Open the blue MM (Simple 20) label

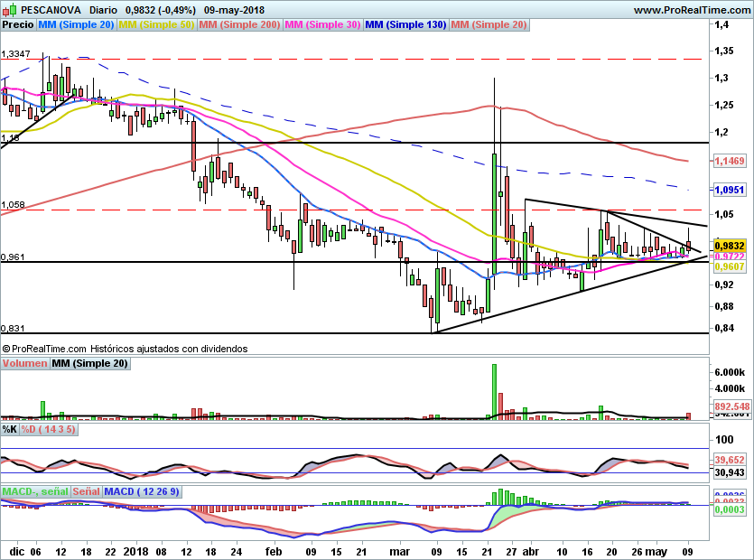(76, 24)
